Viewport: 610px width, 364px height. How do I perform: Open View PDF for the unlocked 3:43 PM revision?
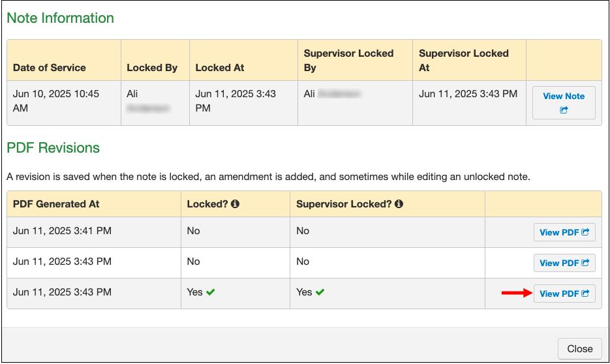click(564, 263)
